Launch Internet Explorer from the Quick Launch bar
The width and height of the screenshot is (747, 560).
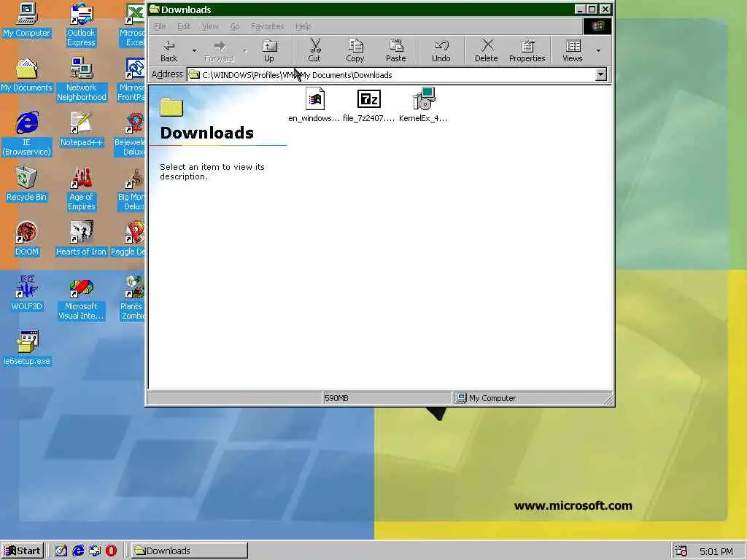(78, 551)
